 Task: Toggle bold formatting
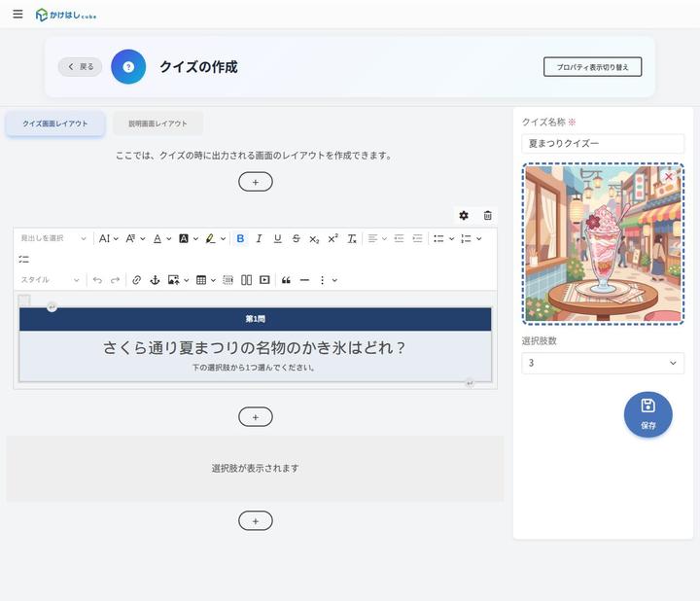[x=240, y=238]
